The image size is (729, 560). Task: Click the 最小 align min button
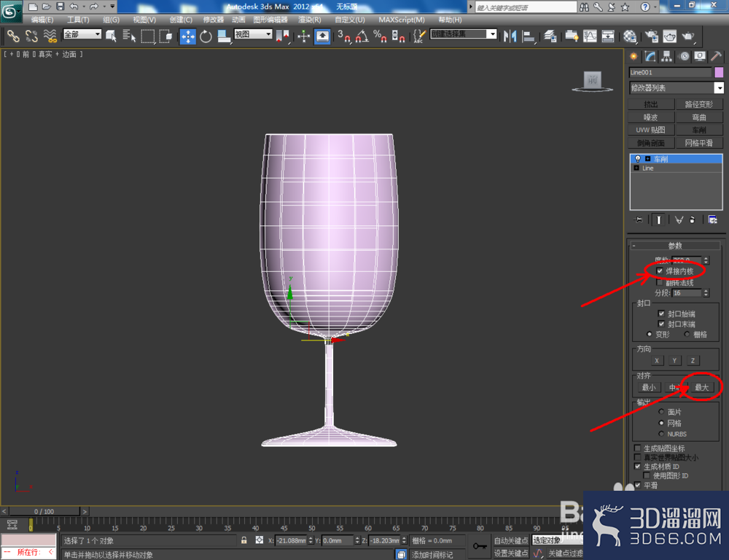[x=649, y=387]
